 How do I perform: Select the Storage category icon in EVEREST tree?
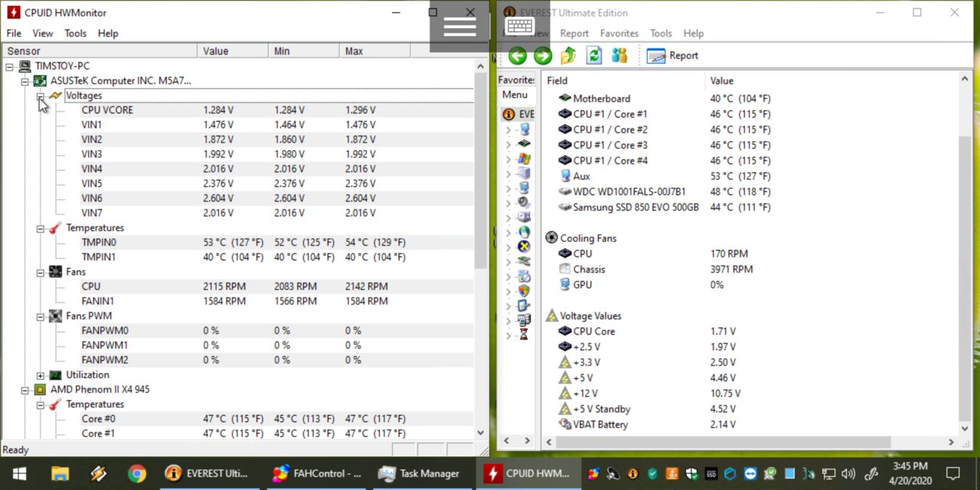click(x=524, y=217)
